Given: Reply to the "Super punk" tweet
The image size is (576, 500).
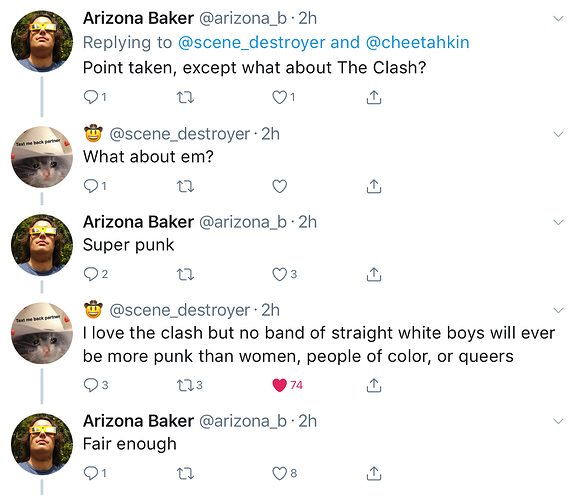Looking at the screenshot, I should coord(91,274).
